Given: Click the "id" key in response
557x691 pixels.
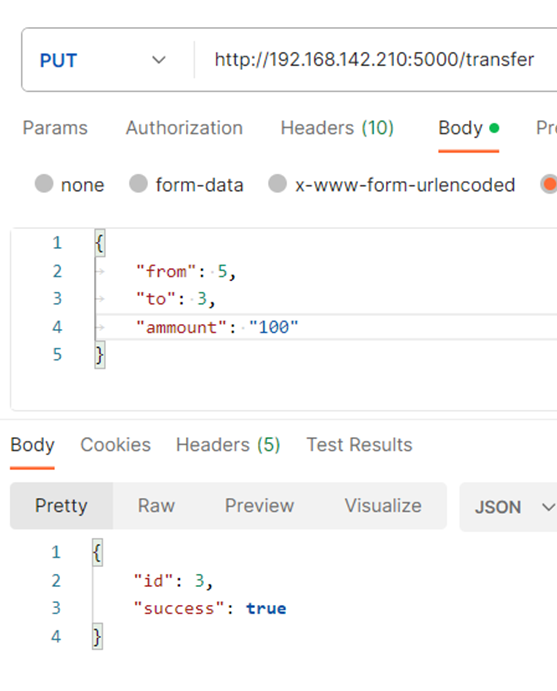Looking at the screenshot, I should coord(153,581).
